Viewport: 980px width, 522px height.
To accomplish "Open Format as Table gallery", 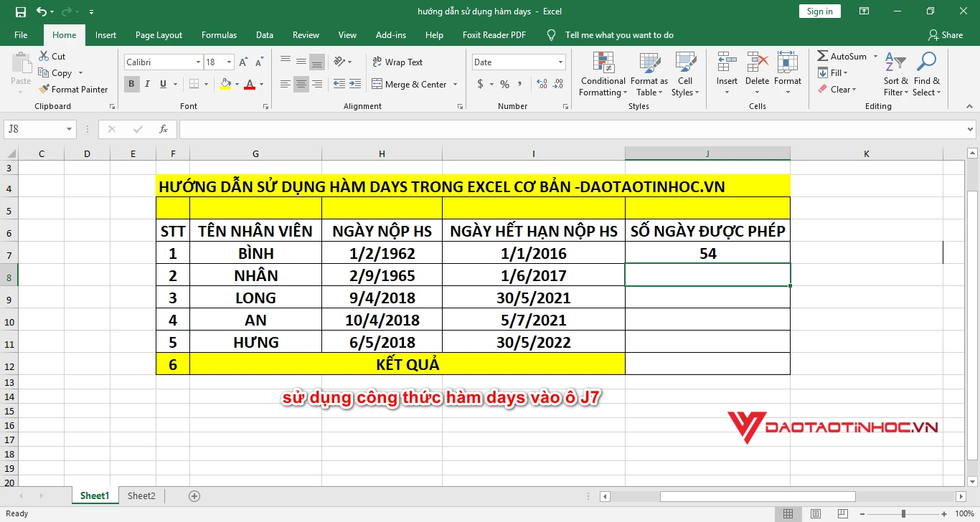I will [x=649, y=75].
